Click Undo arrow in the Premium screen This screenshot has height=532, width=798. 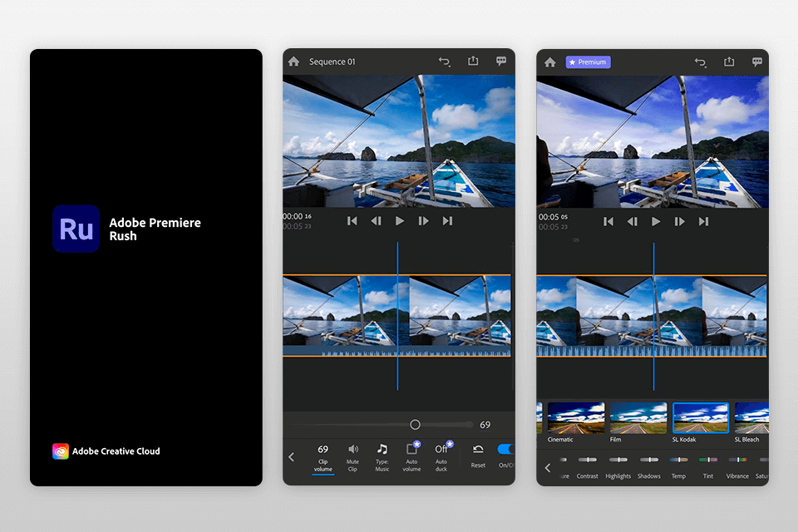coord(700,62)
